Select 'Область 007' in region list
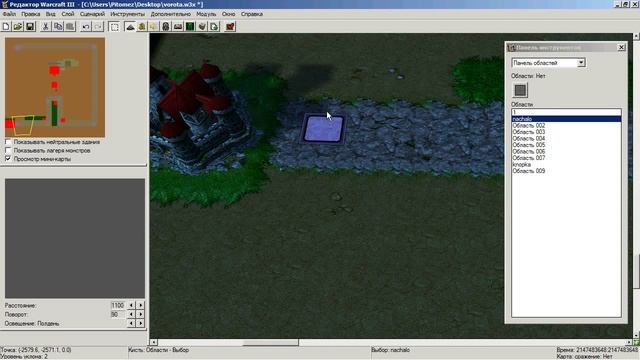The width and height of the screenshot is (640, 360). 567,158
